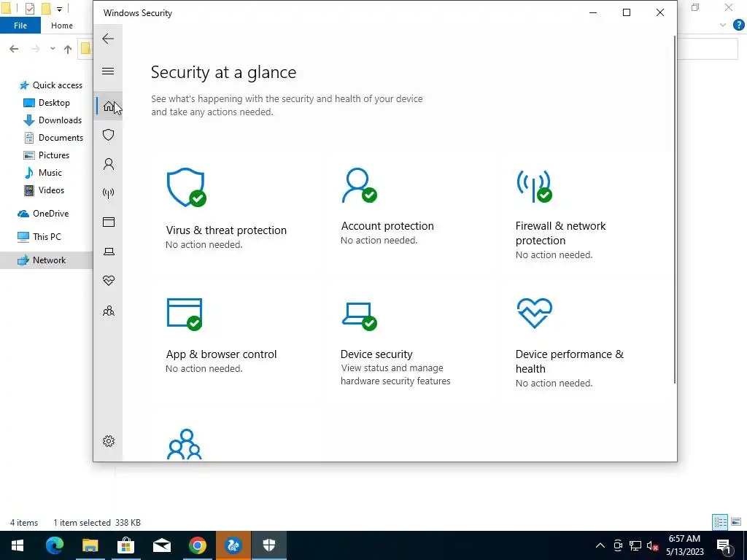
Task: Select This PC in navigation pane
Action: coord(39,237)
